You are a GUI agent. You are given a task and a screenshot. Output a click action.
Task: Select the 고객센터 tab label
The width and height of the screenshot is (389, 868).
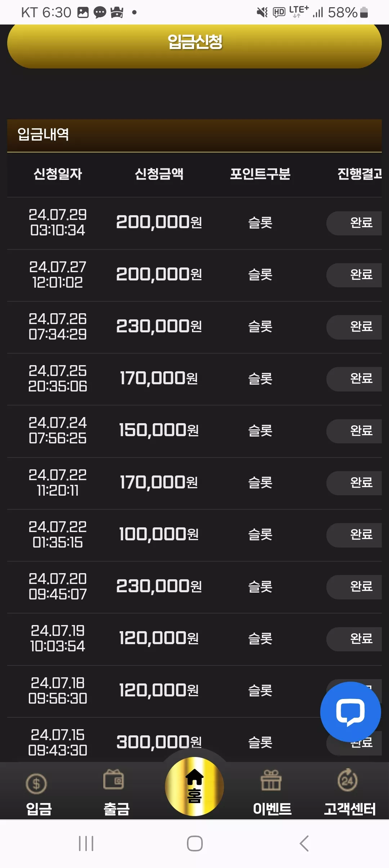click(x=350, y=809)
